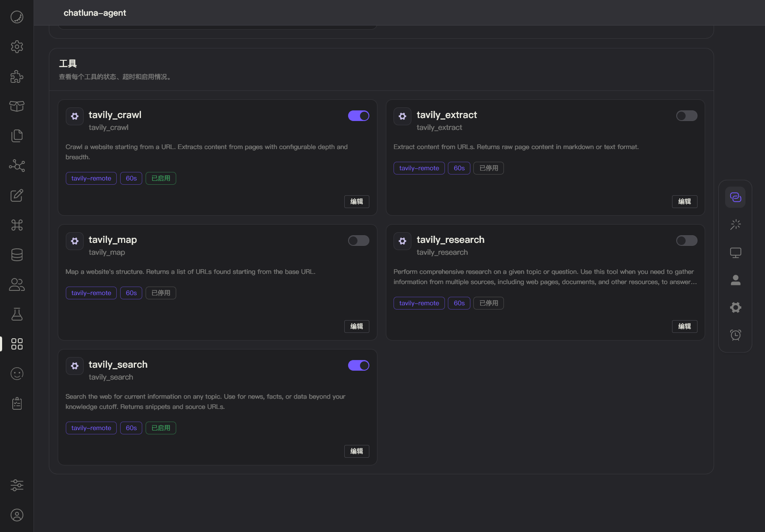Click the gear icon on tavily_search card
Screen dimensions: 765x532
[x=75, y=366]
